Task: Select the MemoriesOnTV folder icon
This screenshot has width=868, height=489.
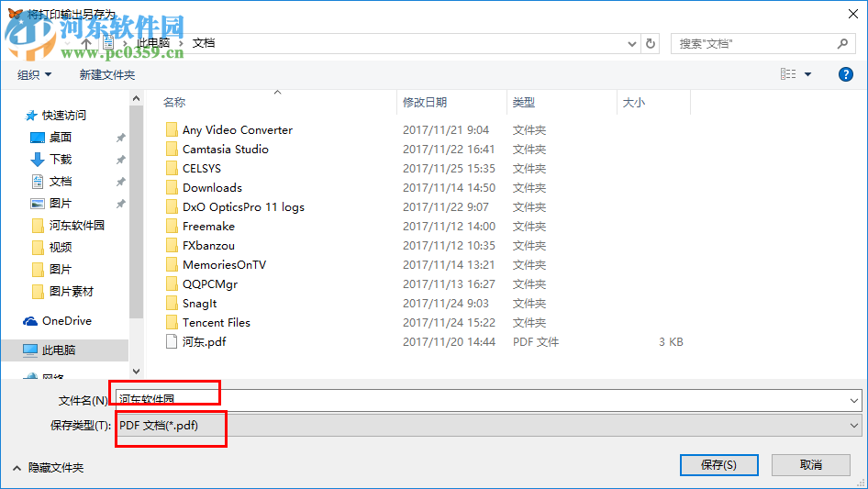Action: point(172,265)
